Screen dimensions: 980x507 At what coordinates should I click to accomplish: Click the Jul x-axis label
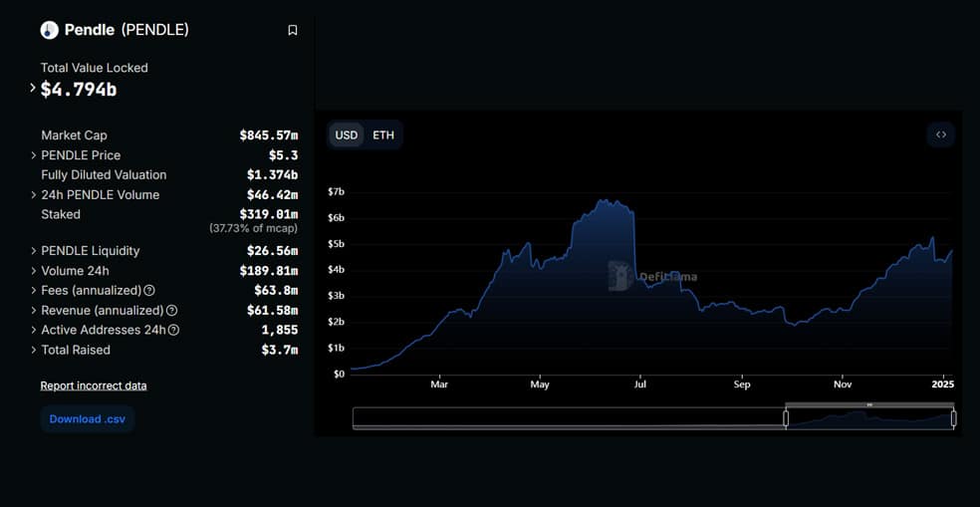pos(639,383)
